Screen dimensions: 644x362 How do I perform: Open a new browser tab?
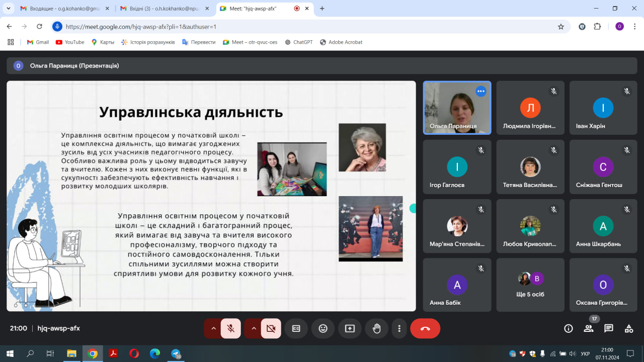(322, 9)
